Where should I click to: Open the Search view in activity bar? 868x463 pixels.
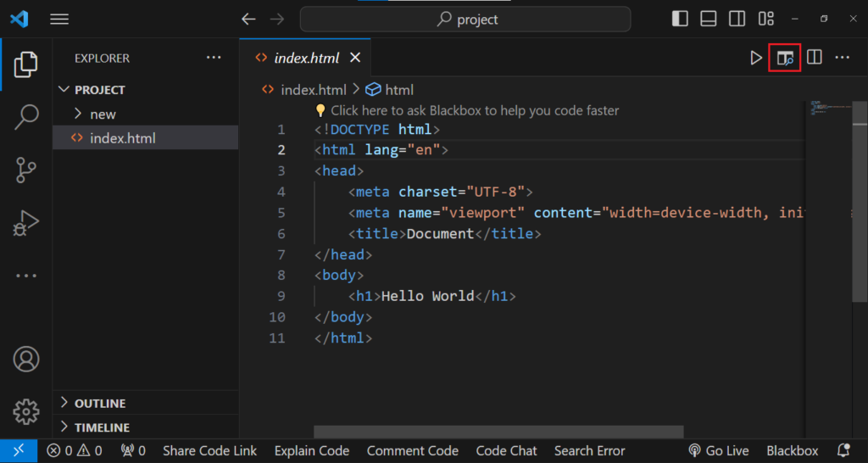point(26,117)
